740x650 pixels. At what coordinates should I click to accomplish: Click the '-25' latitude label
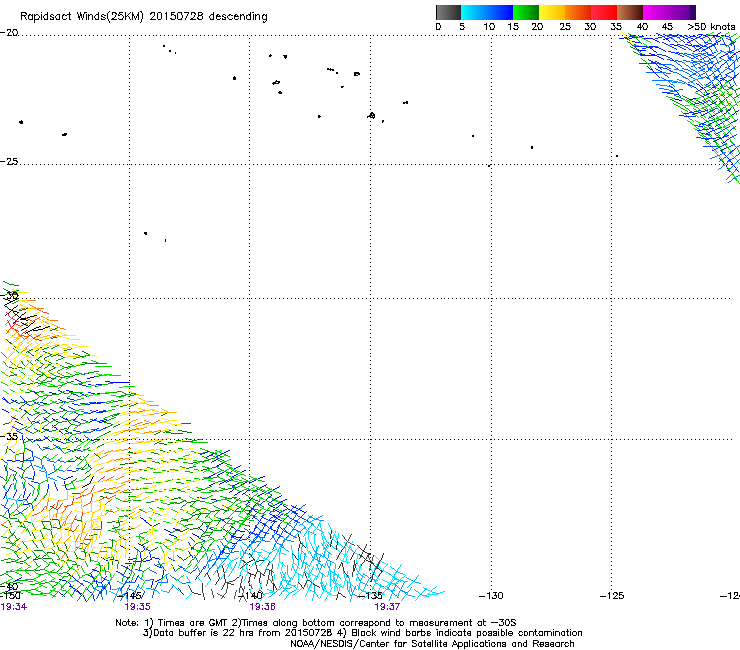point(9,161)
